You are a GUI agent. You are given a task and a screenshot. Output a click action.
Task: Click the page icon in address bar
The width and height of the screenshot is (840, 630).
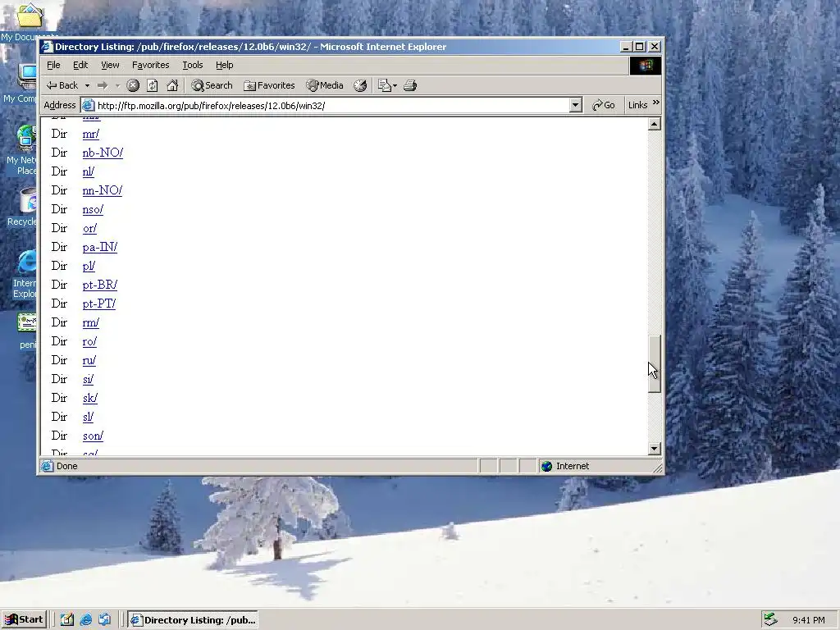[x=89, y=106]
